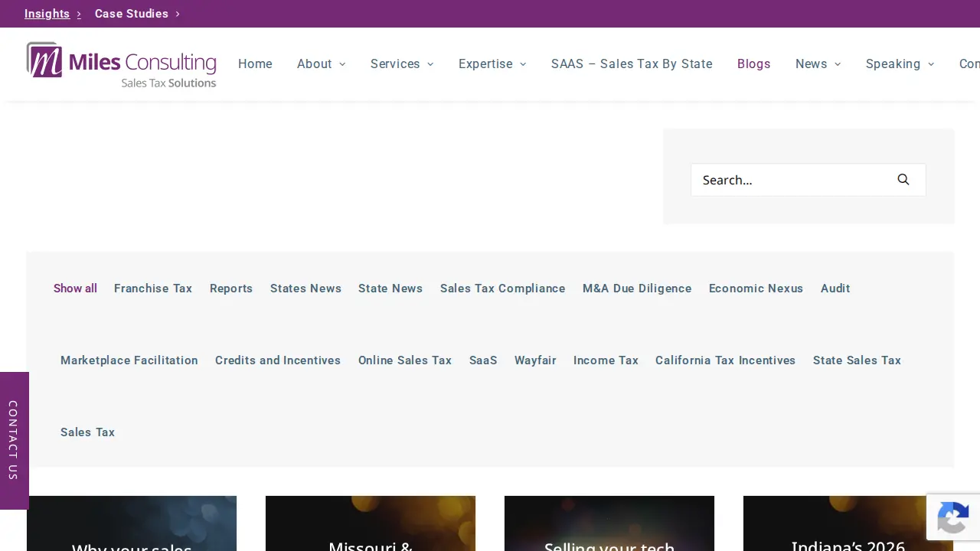Filter posts by Marketplace Facilitation
The image size is (980, 551).
(x=129, y=360)
